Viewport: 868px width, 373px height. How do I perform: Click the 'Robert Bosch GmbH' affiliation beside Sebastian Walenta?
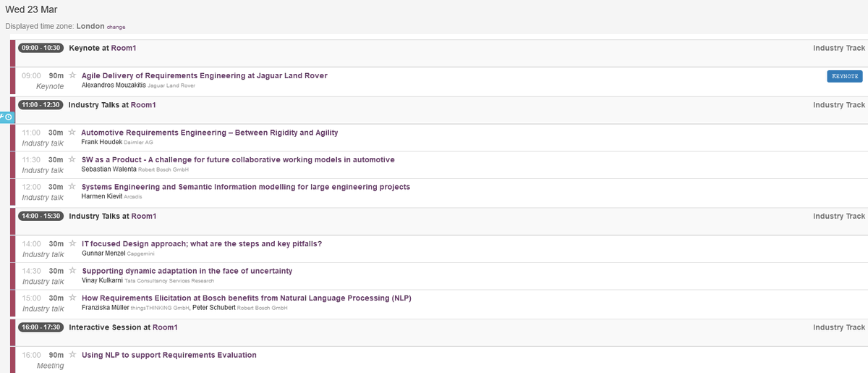(163, 169)
